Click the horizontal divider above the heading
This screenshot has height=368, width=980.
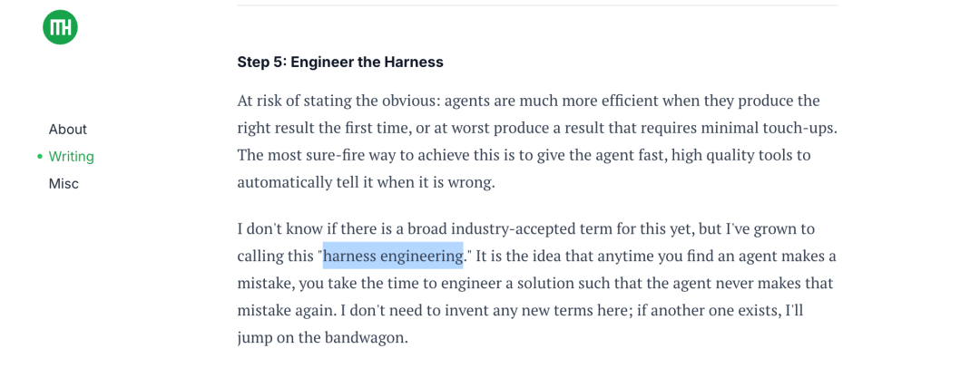[x=537, y=5]
